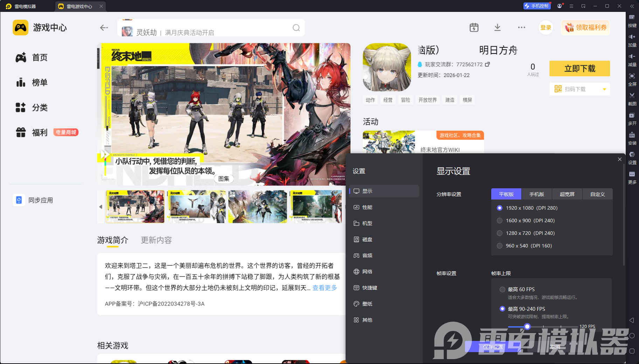Click the FPS limit slider handle
The image size is (639, 364).
(527, 327)
